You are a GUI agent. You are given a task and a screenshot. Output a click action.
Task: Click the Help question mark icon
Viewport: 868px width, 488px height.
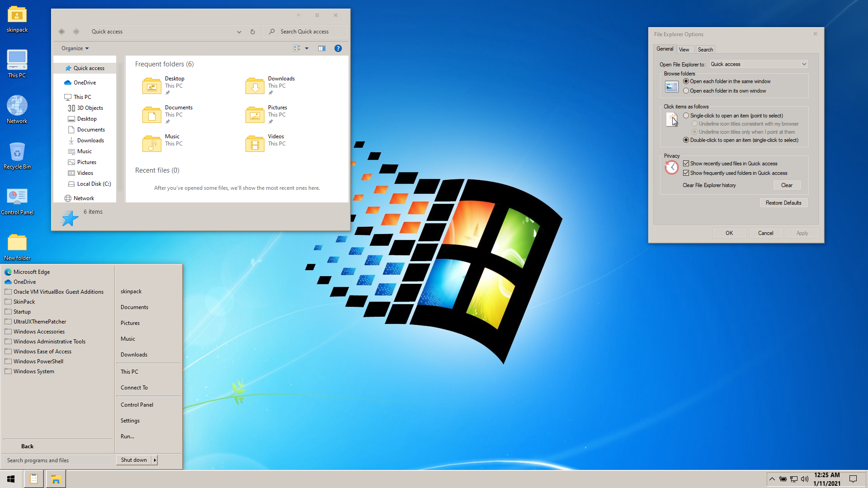click(338, 48)
